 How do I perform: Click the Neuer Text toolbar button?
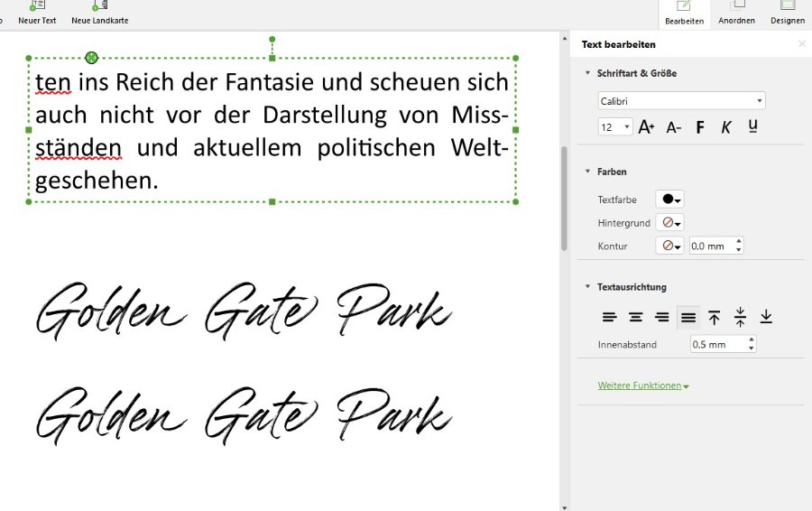pos(37,14)
